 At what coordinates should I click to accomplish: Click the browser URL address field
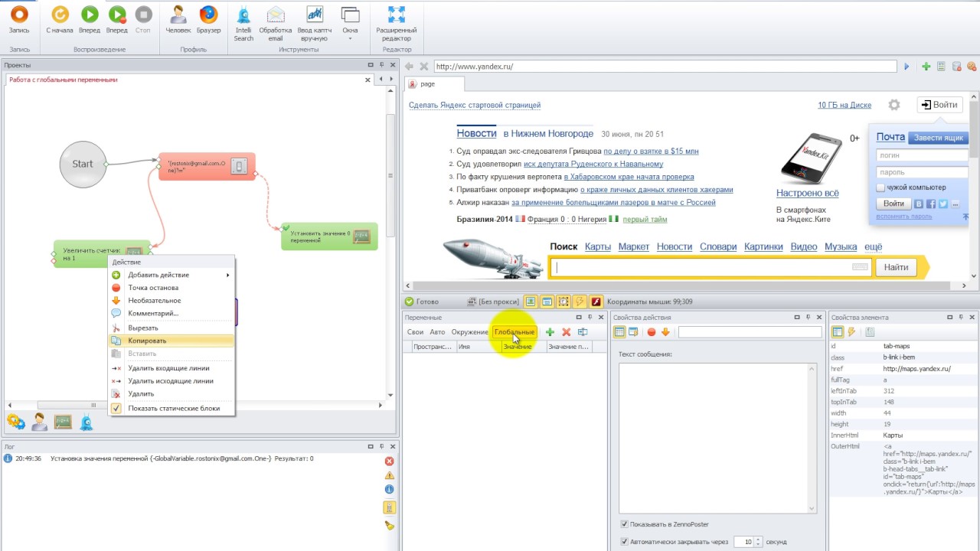pos(665,67)
